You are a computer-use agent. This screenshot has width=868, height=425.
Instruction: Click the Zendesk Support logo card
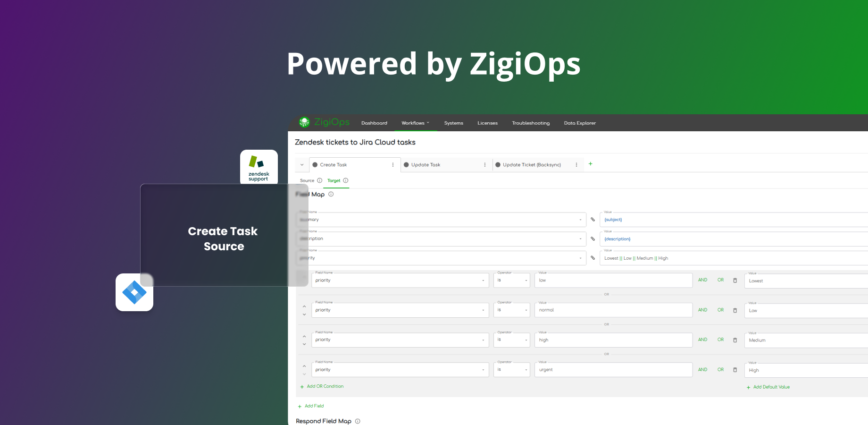click(259, 167)
